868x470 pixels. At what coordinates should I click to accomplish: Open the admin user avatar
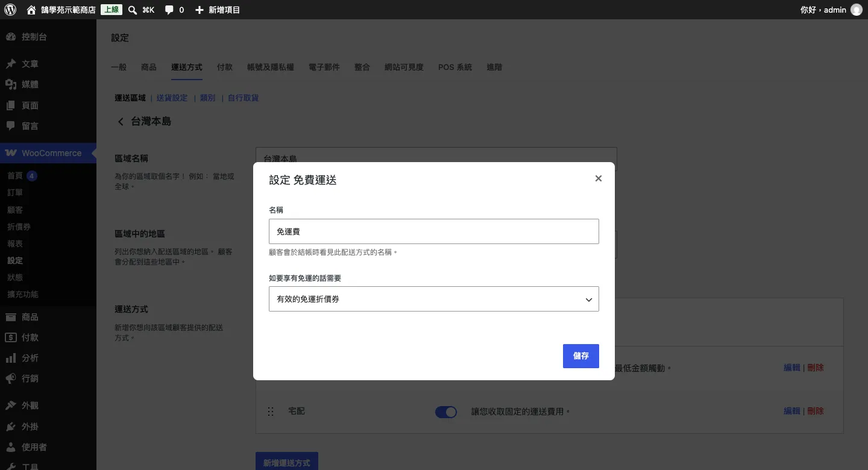click(856, 10)
